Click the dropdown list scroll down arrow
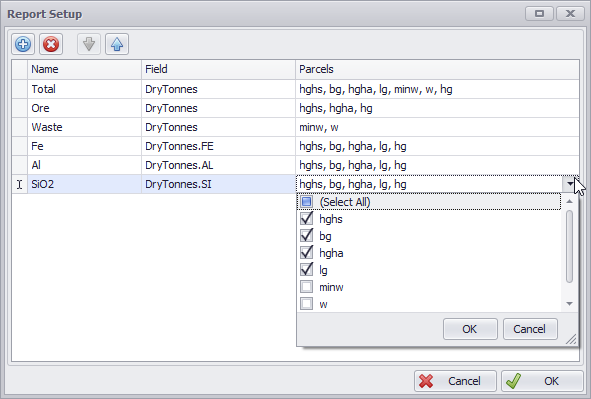The height and width of the screenshot is (399, 591). (x=570, y=304)
